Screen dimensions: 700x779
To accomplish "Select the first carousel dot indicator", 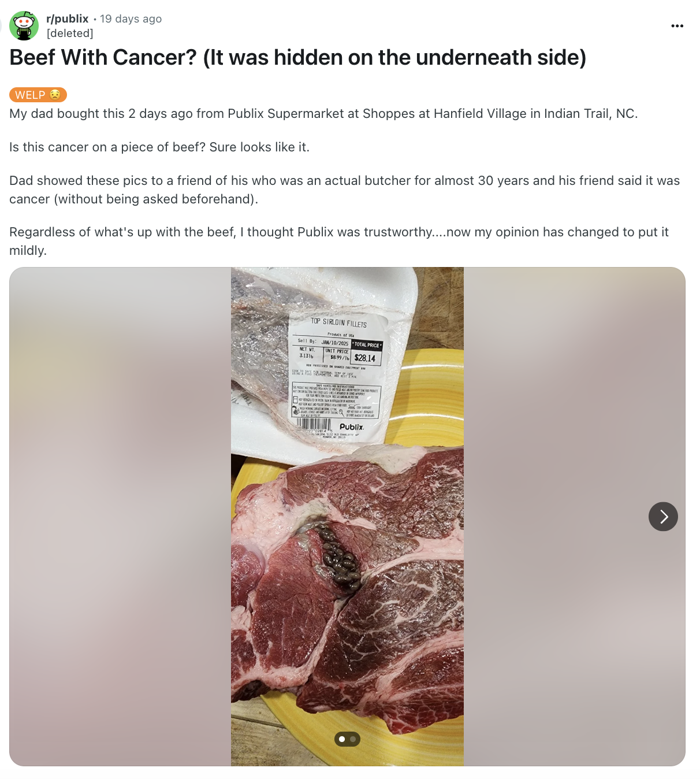I will [x=342, y=739].
